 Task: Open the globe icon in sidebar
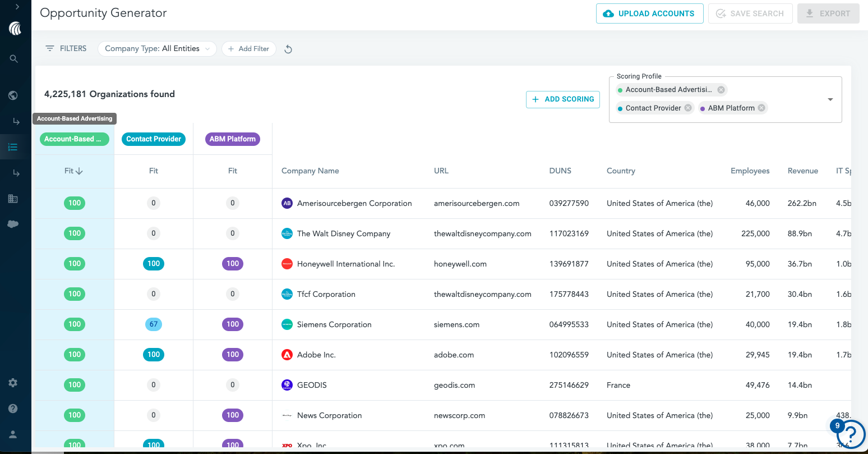(x=13, y=95)
